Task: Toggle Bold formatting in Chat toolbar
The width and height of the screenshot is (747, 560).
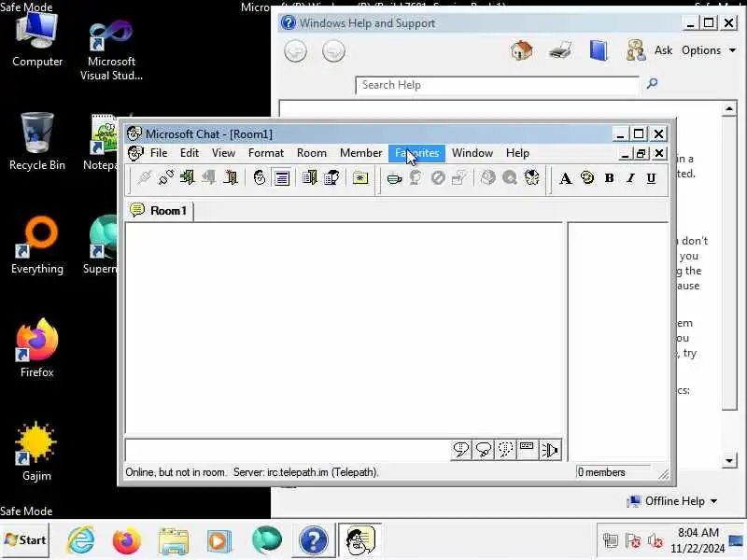Action: 609,178
